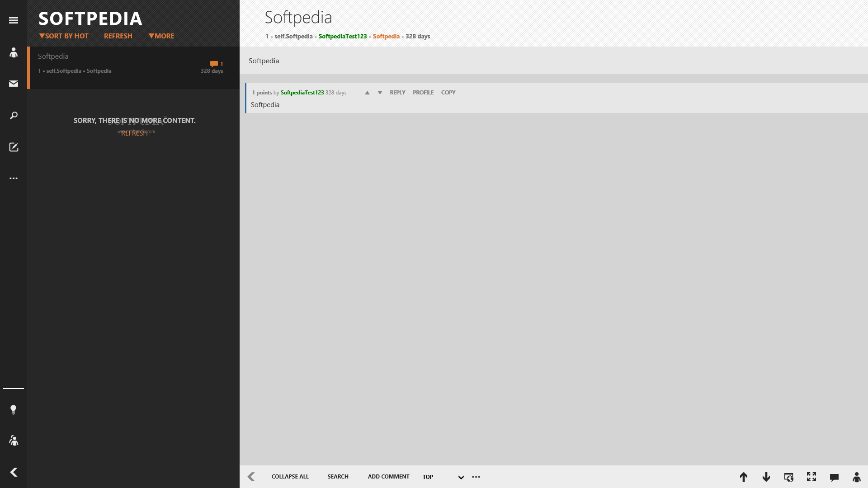Open the Top comment sort dropdown
The image size is (868, 488).
443,477
